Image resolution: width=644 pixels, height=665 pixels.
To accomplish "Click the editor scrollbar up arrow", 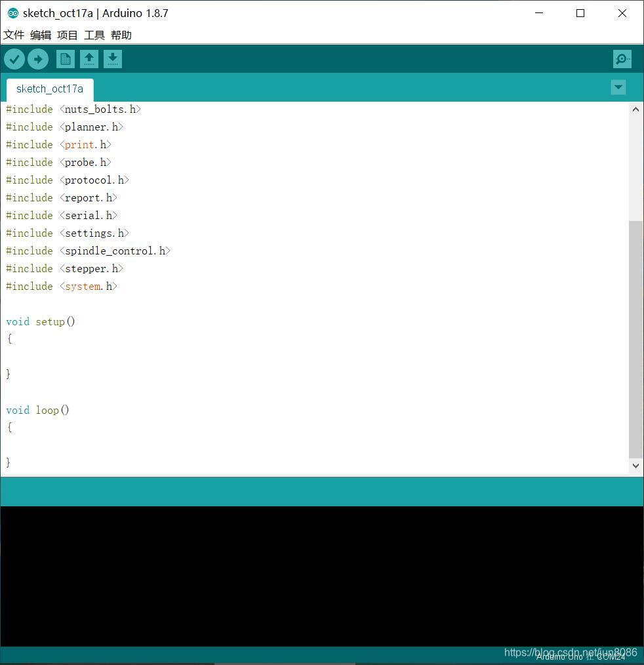I will pos(635,110).
